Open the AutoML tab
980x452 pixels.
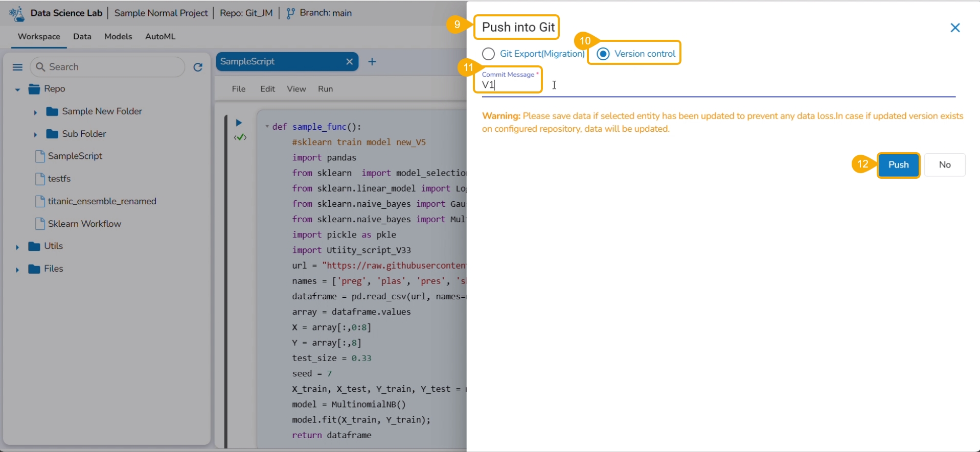point(160,36)
